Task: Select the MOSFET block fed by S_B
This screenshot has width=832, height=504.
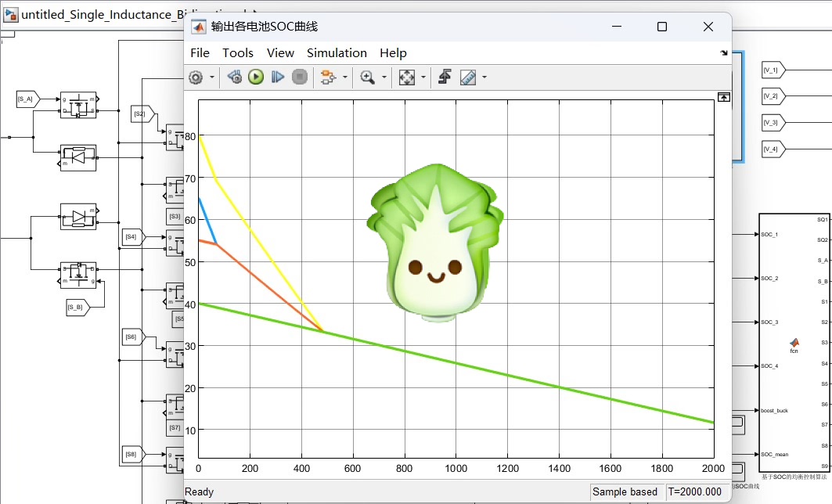Action: pyautogui.click(x=78, y=275)
